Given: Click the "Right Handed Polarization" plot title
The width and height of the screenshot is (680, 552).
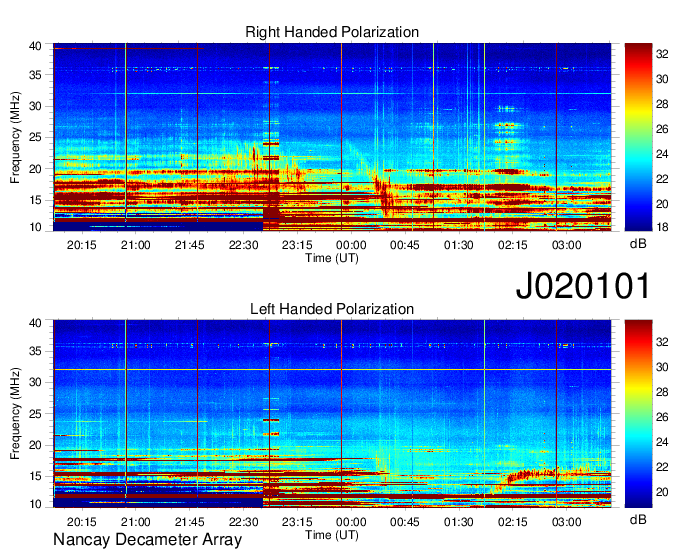Looking at the screenshot, I should point(332,32).
